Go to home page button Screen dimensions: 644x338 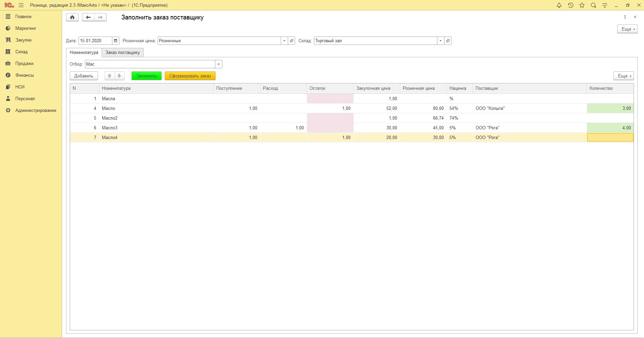tap(72, 17)
